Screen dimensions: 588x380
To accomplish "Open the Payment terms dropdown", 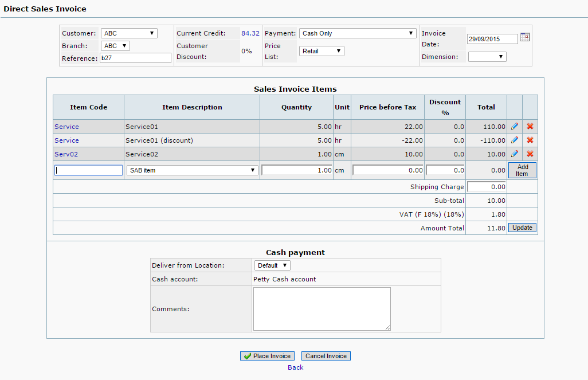I will [x=358, y=33].
